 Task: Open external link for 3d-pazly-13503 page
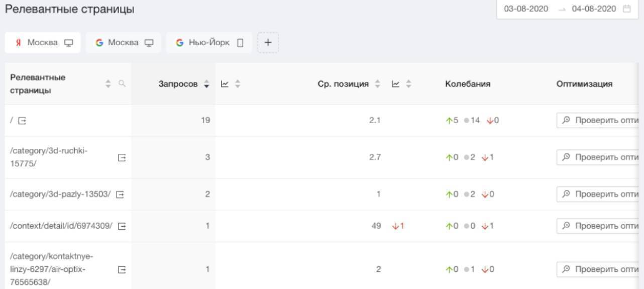120,195
